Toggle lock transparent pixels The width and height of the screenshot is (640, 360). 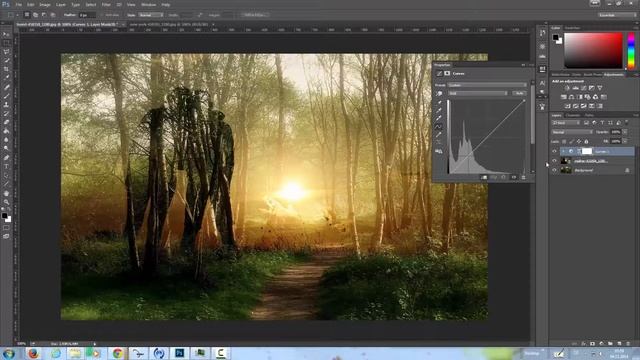click(564, 142)
